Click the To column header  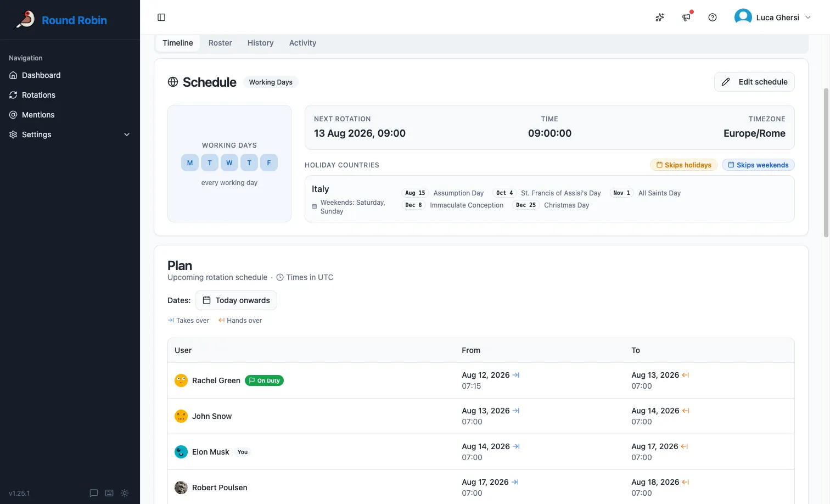[x=636, y=350]
